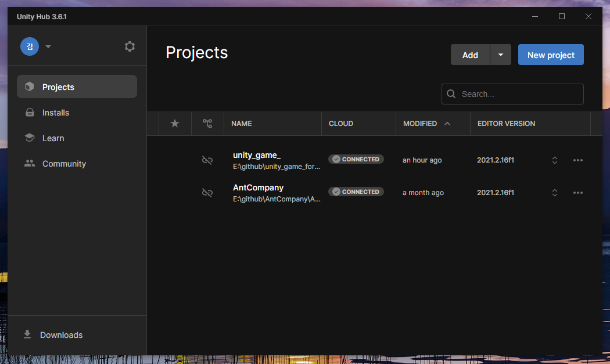Open the unity_game_ project
This screenshot has height=364, width=610.
257,155
